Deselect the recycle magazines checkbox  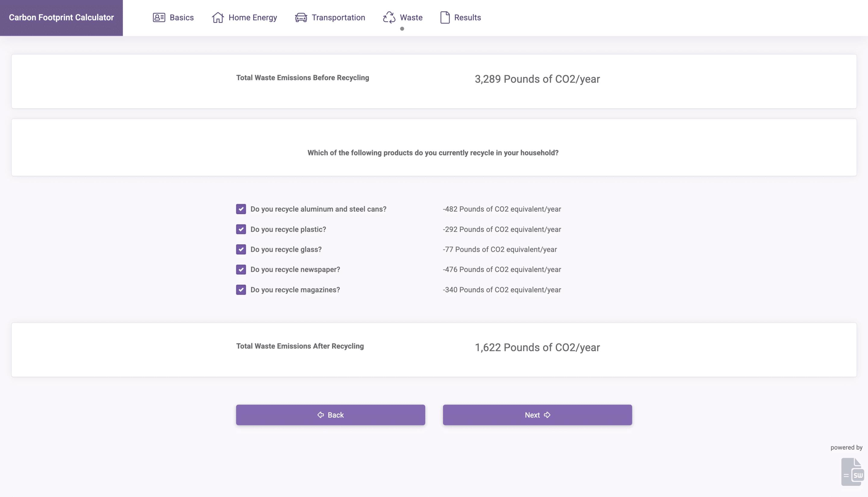click(241, 289)
